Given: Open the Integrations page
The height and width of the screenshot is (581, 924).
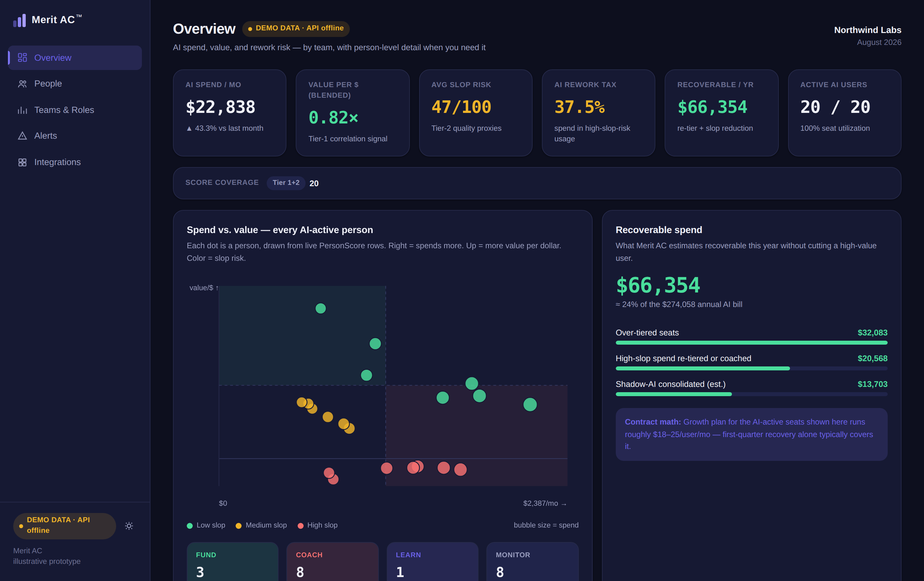Looking at the screenshot, I should pos(75,162).
